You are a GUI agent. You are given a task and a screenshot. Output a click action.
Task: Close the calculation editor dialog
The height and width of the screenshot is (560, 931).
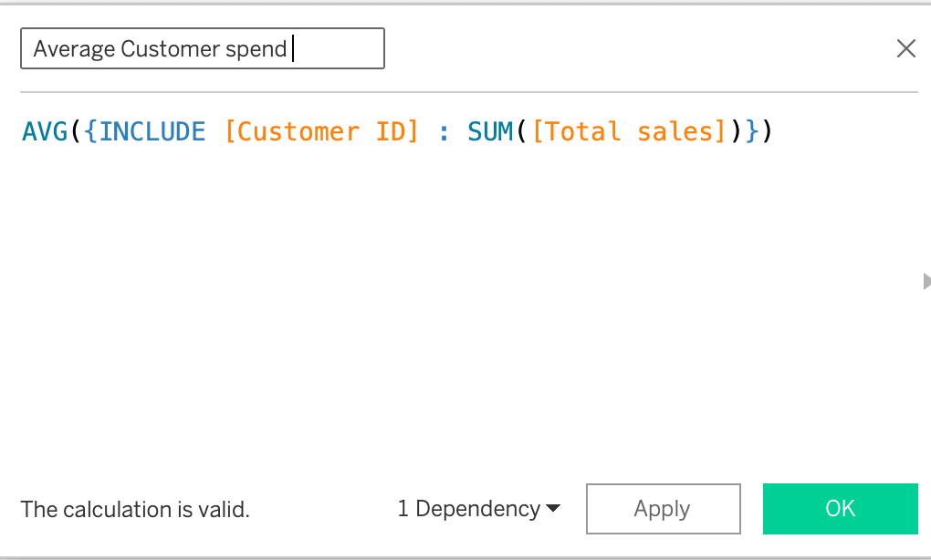coord(905,49)
